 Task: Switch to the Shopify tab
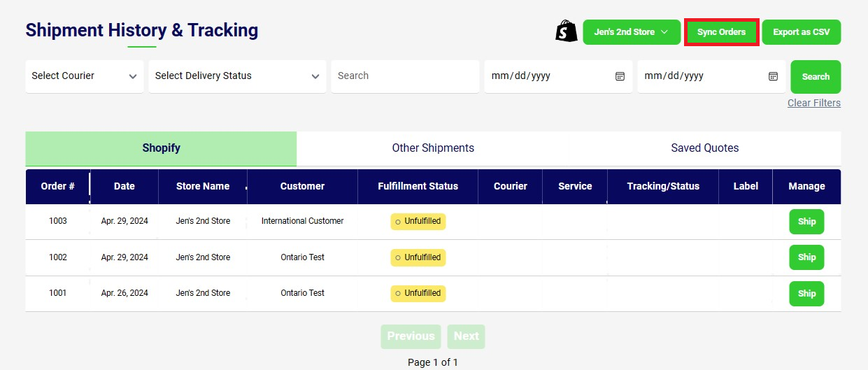161,148
